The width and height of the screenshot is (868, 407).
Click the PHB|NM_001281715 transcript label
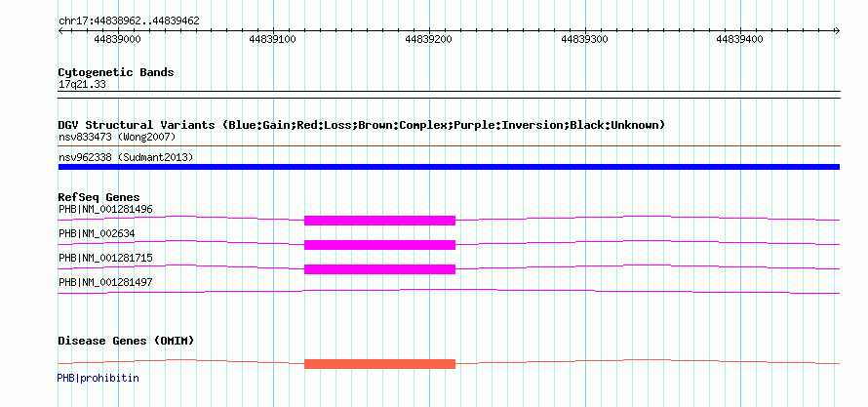point(105,258)
